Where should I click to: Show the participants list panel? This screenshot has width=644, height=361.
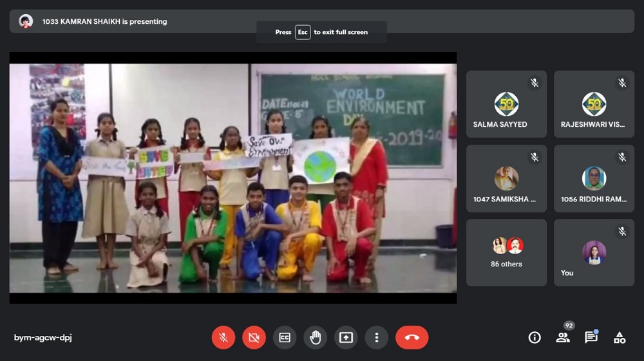pos(563,337)
